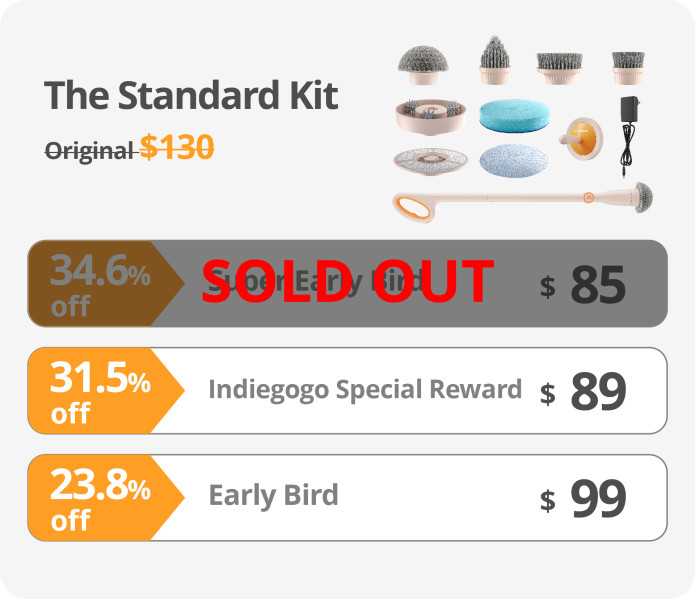This screenshot has height=599, width=695.
Task: Choose the Early Bird reward tier
Action: click(273, 496)
